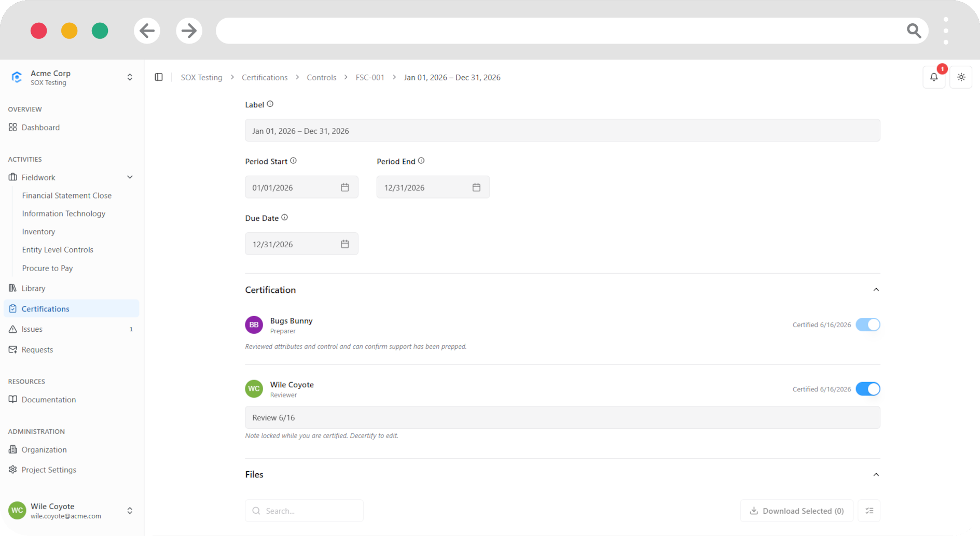The height and width of the screenshot is (536, 980).
Task: Click the files Search field
Action: (x=304, y=511)
